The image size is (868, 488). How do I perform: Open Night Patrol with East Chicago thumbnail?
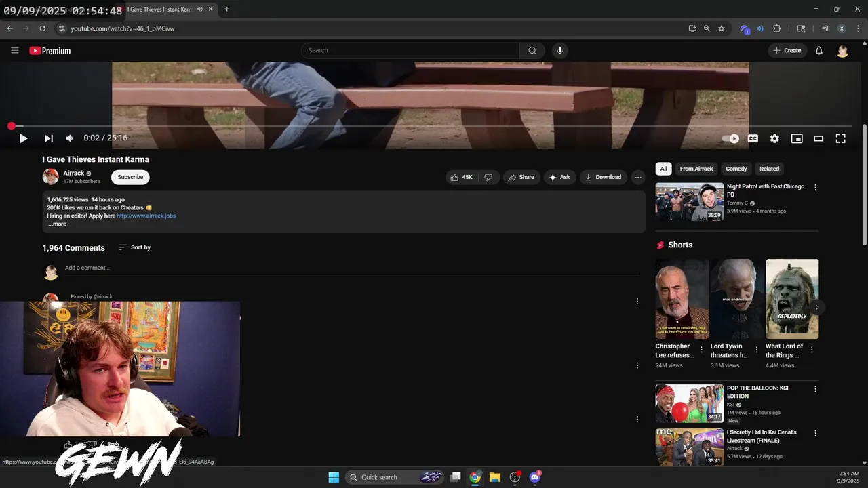689,202
